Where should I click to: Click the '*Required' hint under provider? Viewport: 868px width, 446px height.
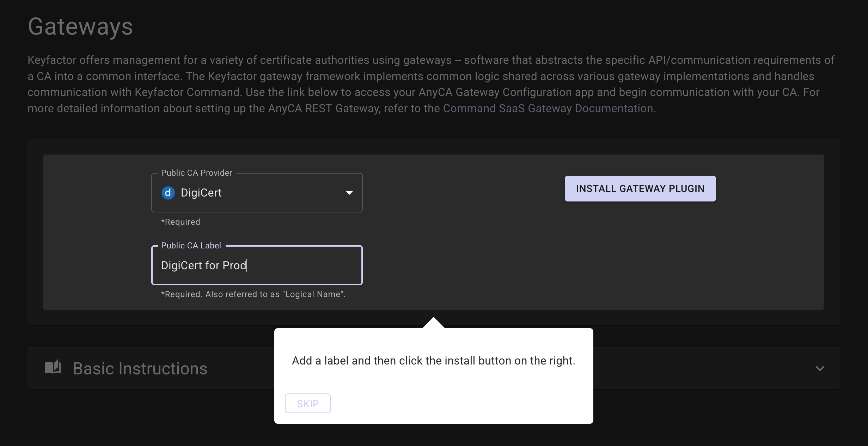(x=181, y=222)
